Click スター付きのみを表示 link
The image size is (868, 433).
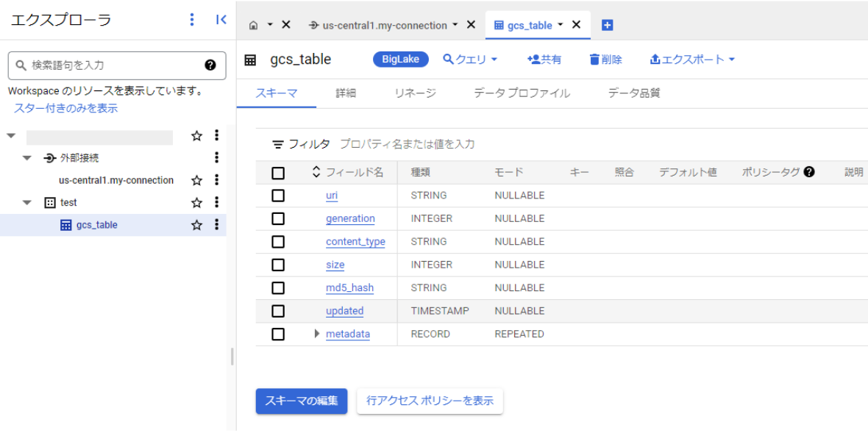click(x=66, y=108)
